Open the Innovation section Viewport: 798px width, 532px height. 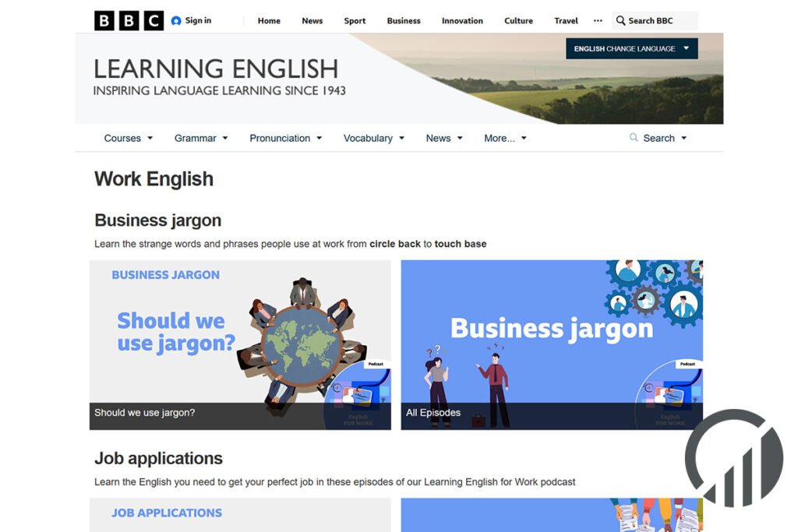pyautogui.click(x=462, y=21)
